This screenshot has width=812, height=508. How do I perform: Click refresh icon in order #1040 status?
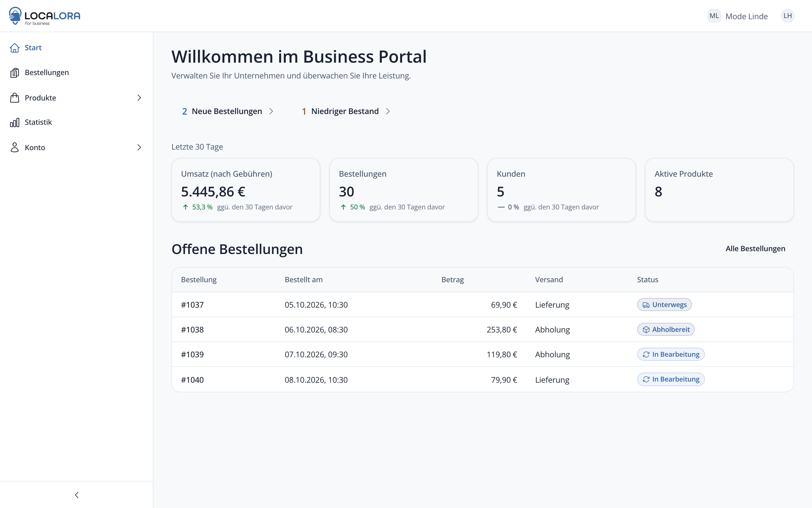tap(646, 379)
